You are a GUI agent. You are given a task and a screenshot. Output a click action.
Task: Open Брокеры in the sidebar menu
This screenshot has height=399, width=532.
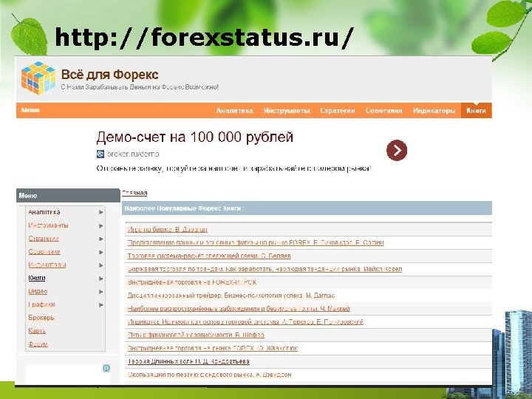41,318
